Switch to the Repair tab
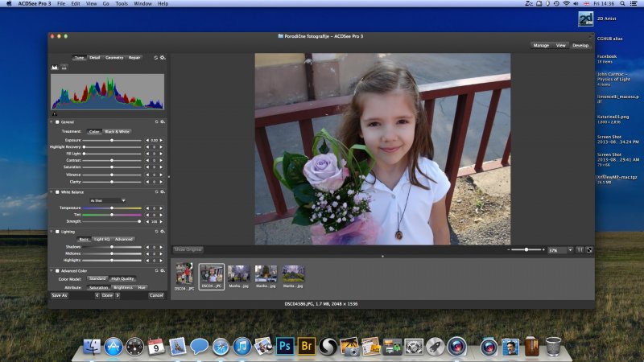 [134, 58]
